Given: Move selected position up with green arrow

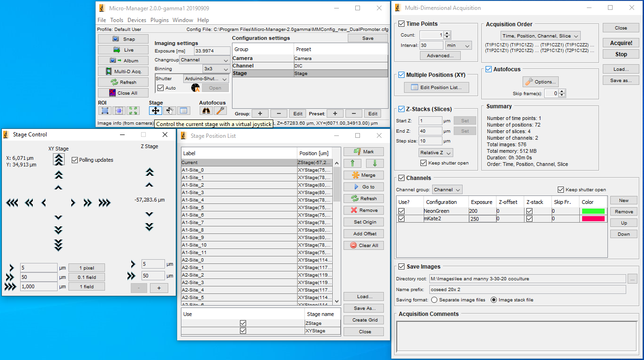Looking at the screenshot, I should click(x=352, y=163).
